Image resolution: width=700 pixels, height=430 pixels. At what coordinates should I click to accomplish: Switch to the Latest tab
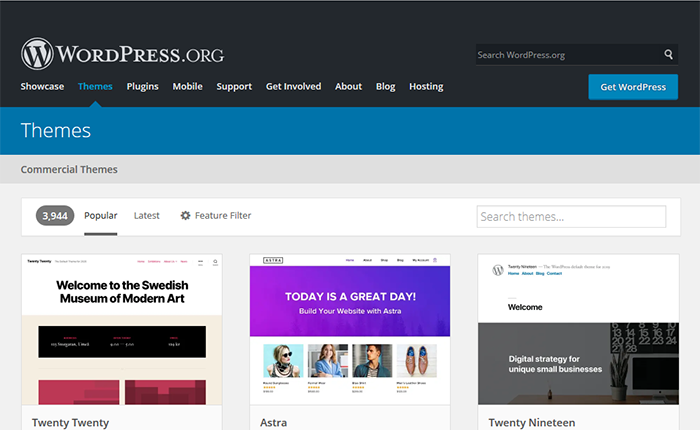click(x=147, y=216)
